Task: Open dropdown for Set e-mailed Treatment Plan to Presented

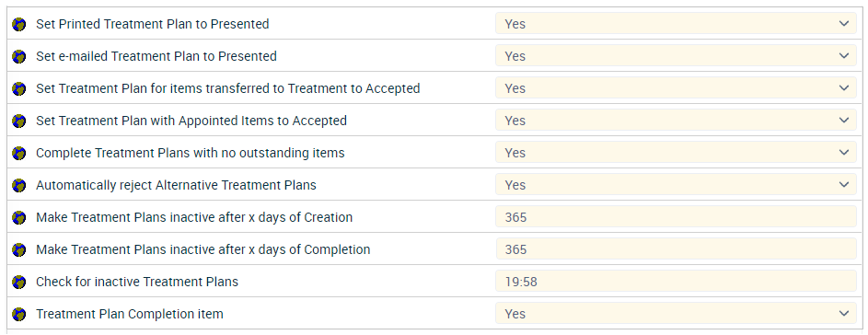Action: click(676, 56)
